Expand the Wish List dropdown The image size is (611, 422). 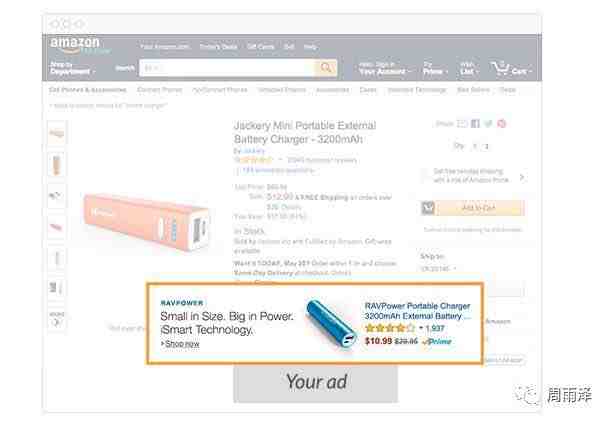pos(468,69)
